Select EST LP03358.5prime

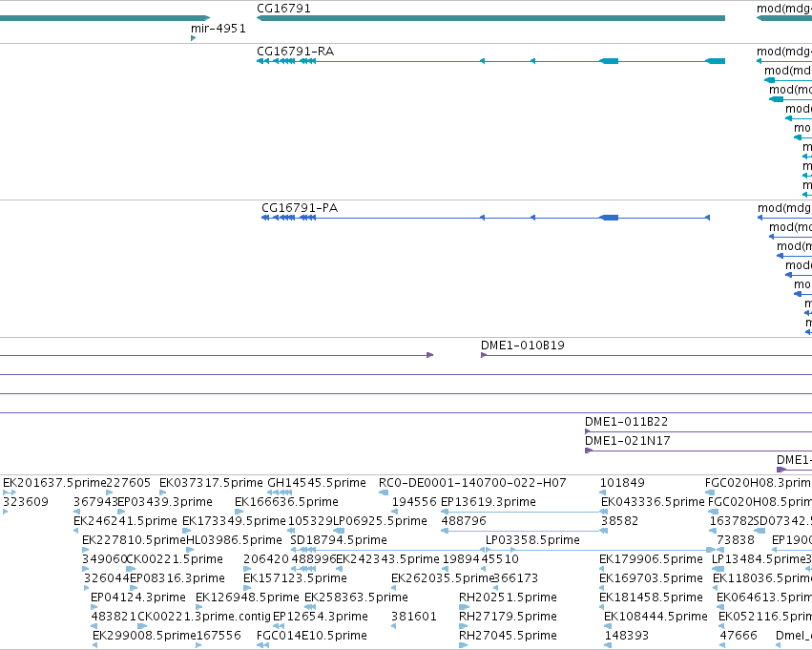[532, 540]
